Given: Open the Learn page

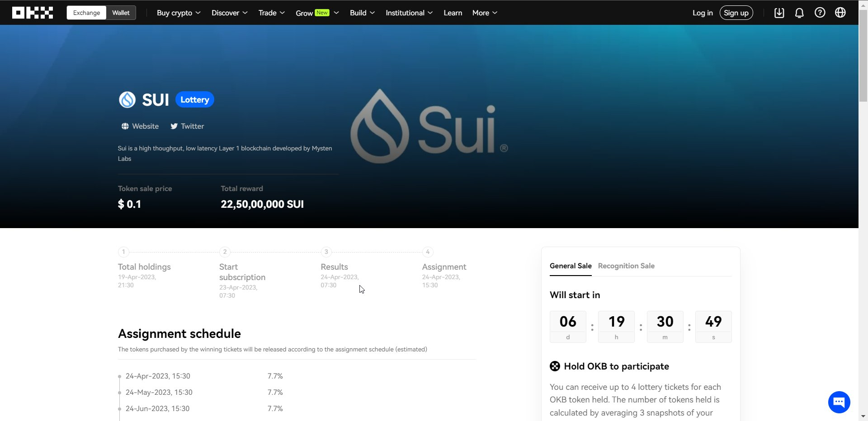Looking at the screenshot, I should tap(453, 13).
